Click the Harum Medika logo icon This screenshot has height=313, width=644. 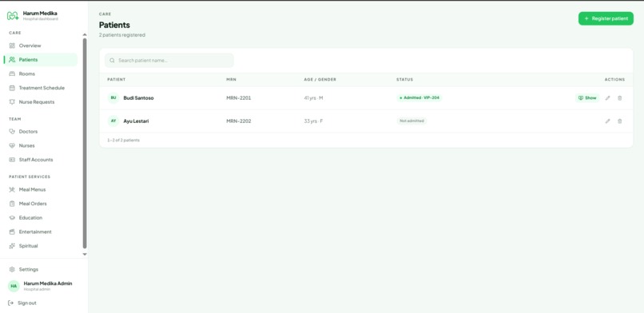[x=13, y=16]
